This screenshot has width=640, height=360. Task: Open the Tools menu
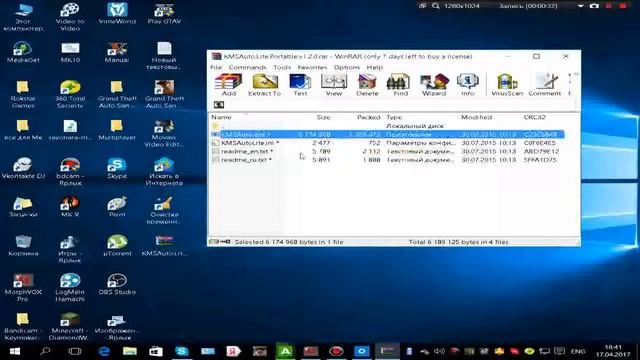point(282,67)
